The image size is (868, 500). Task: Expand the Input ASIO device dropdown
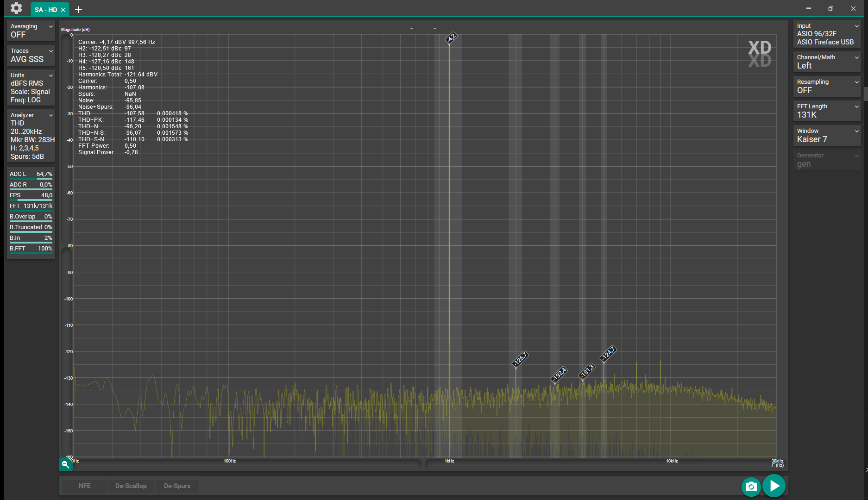pyautogui.click(x=827, y=34)
